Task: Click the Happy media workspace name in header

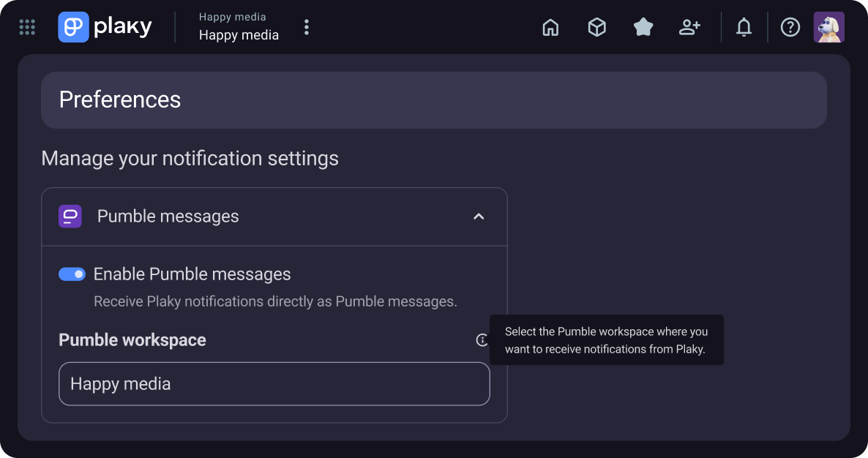Action: (x=239, y=35)
